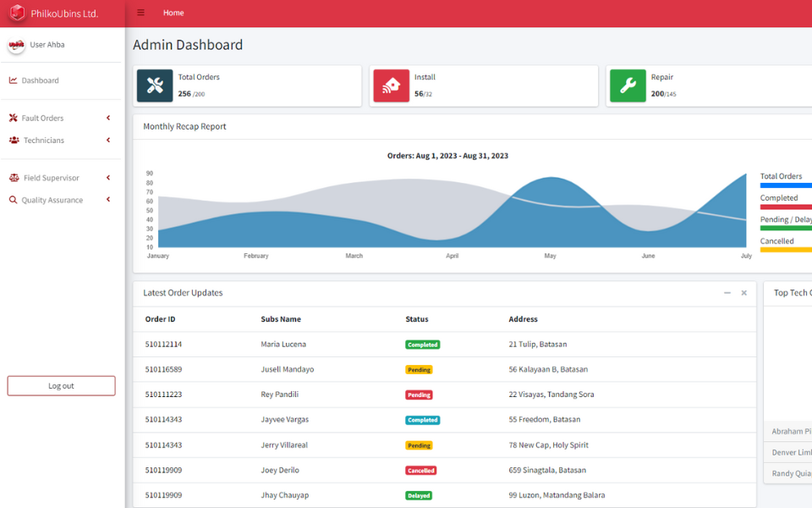
Task: Click the blue Total Orders legend bar
Action: [x=786, y=185]
